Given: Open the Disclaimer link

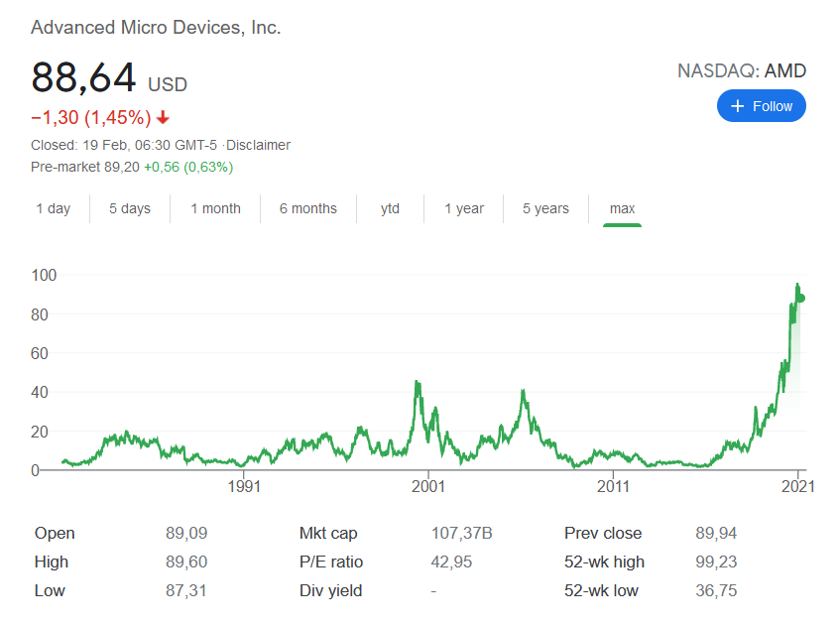Looking at the screenshot, I should 258,145.
